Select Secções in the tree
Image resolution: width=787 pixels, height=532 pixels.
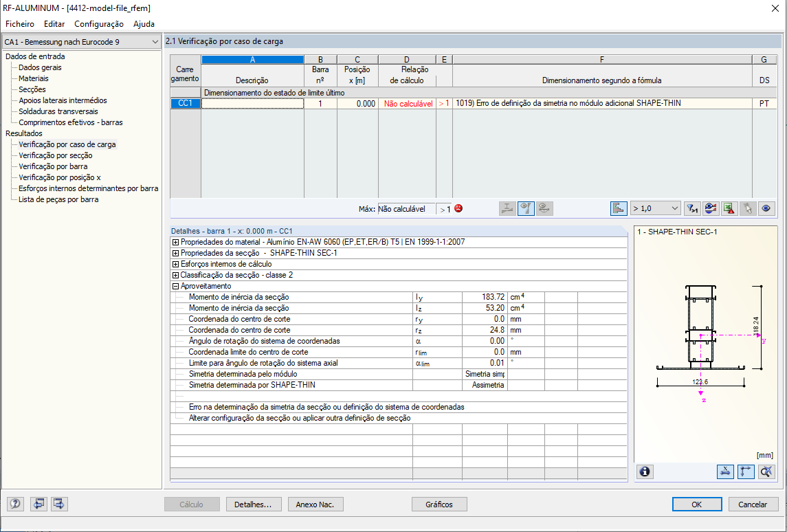point(32,89)
